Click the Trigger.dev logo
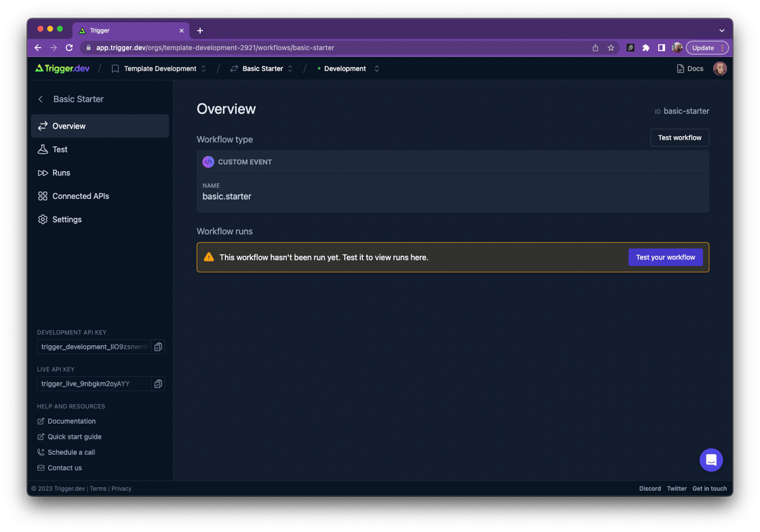This screenshot has height=532, width=760. point(62,68)
